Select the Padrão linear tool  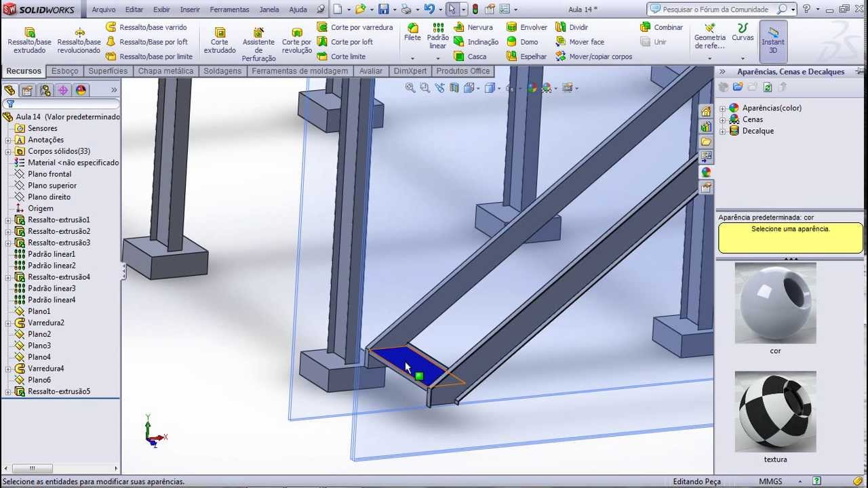coord(438,36)
